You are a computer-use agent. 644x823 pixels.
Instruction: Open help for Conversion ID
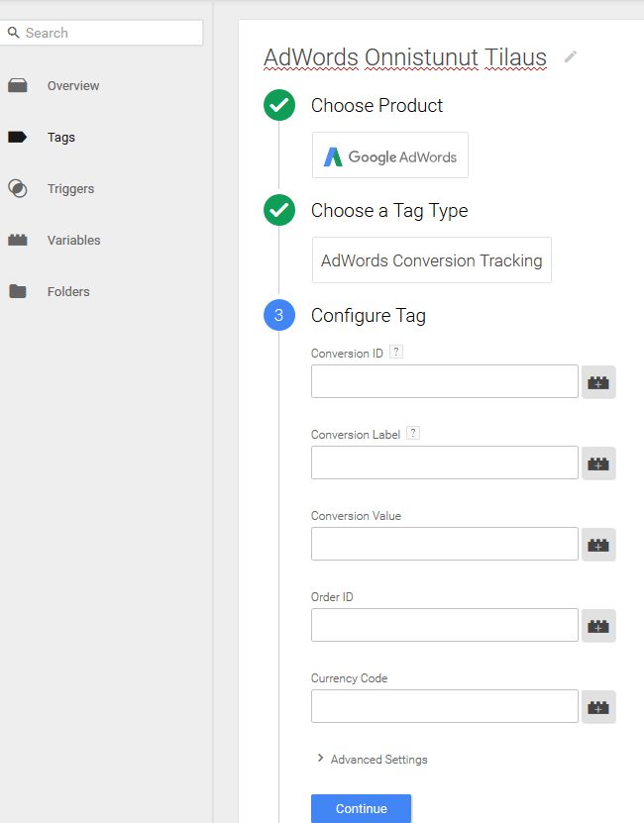(x=396, y=352)
